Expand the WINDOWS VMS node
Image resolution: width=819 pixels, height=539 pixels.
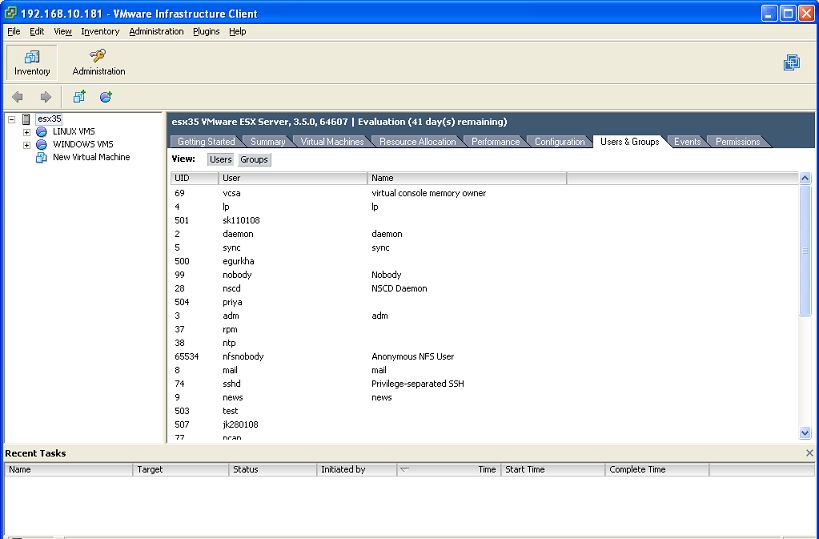pyautogui.click(x=27, y=145)
